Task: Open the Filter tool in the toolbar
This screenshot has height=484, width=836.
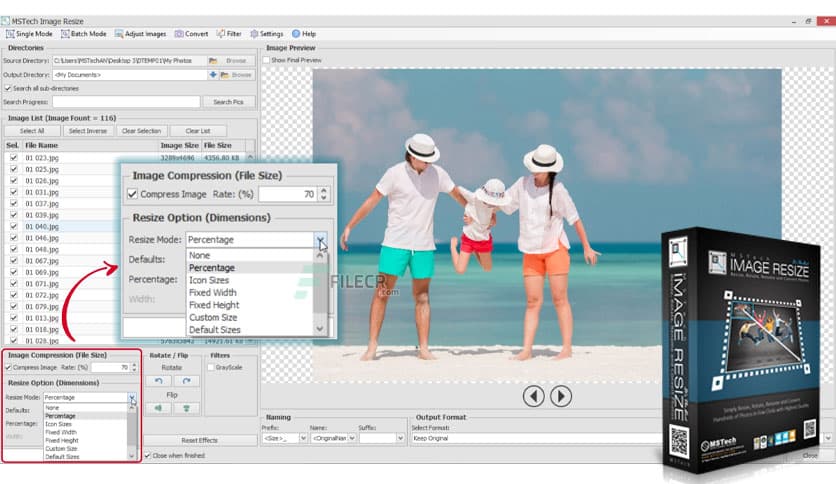Action: click(229, 34)
